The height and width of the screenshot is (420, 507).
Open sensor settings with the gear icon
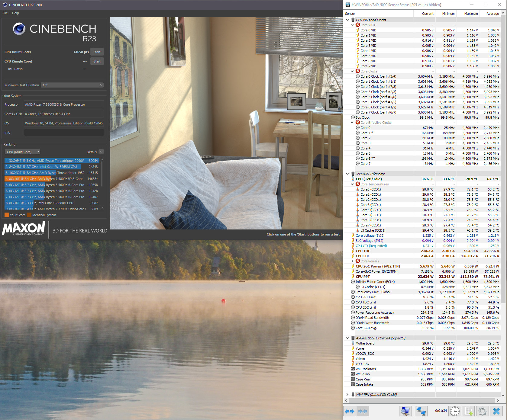coord(482,411)
